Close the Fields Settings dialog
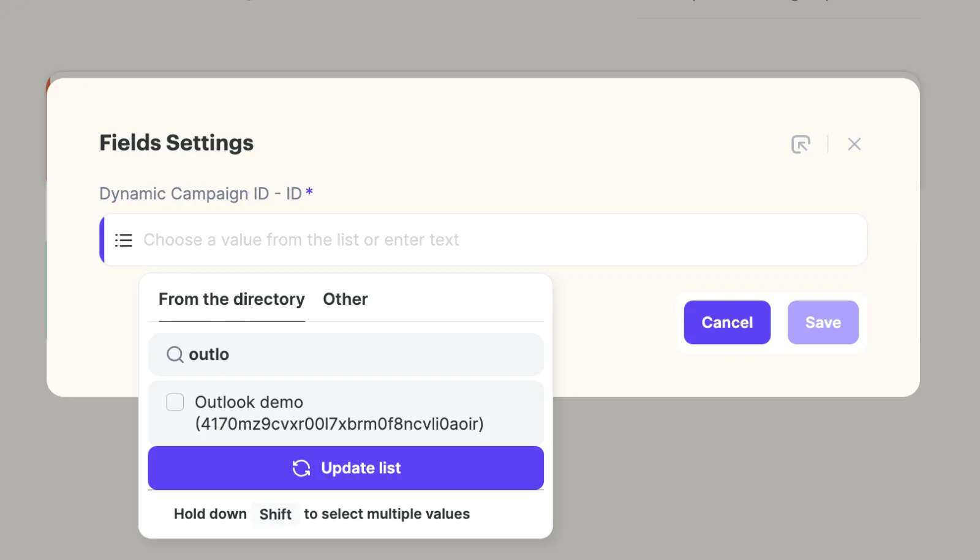 tap(854, 144)
